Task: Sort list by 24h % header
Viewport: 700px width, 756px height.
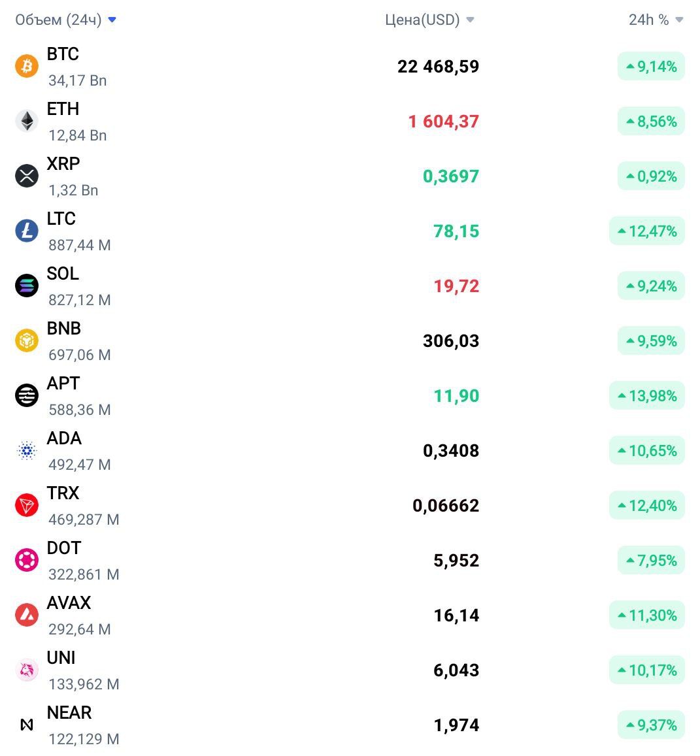Action: 656,20
